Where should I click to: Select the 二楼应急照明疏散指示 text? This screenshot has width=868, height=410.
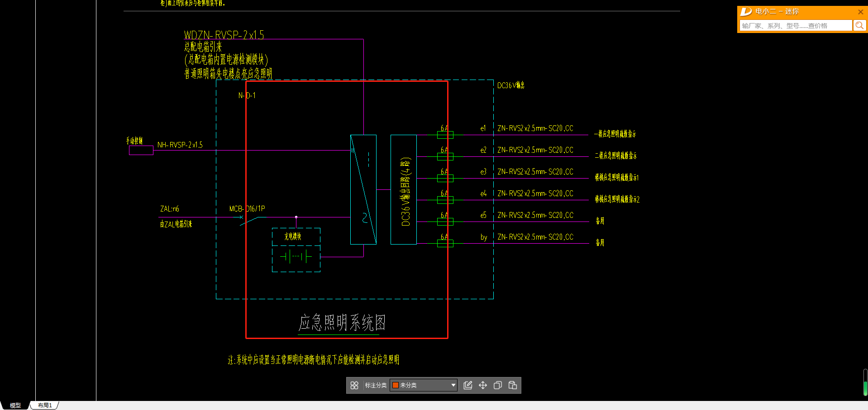point(615,156)
